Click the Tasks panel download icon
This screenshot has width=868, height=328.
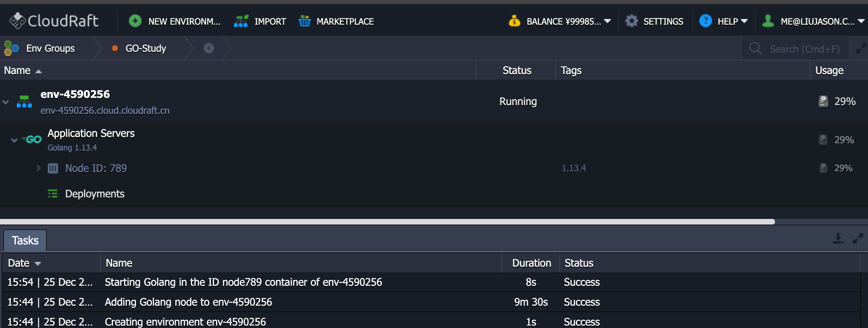coord(838,239)
